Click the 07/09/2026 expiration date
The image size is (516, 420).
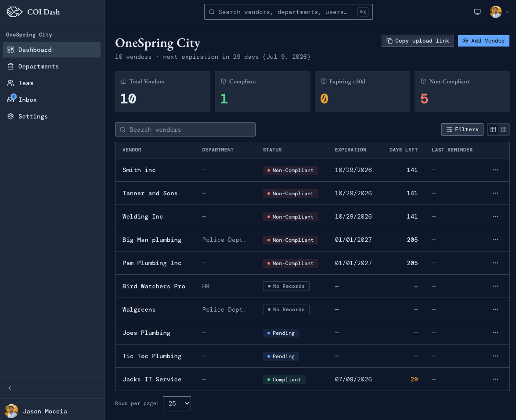tap(353, 379)
